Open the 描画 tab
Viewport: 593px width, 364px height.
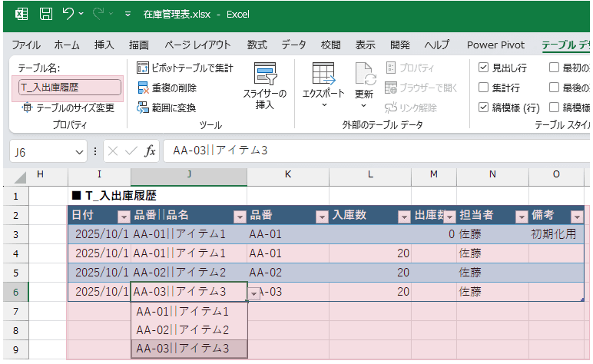click(x=139, y=45)
